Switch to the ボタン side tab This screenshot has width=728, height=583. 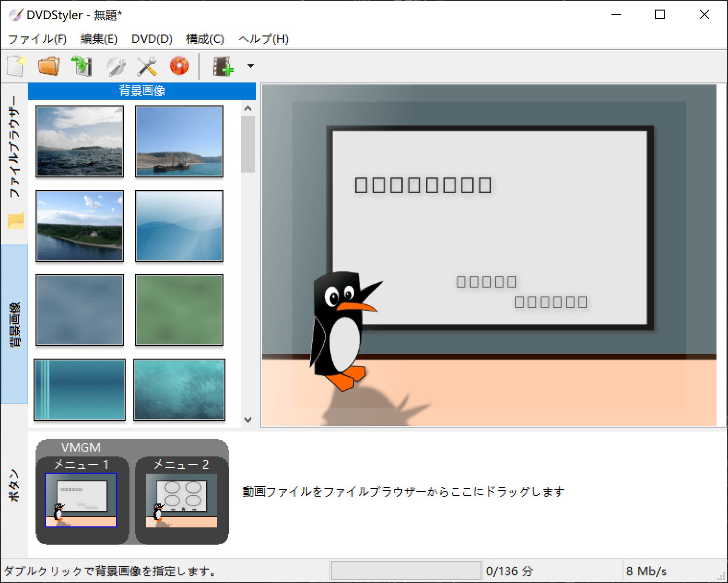(x=14, y=485)
